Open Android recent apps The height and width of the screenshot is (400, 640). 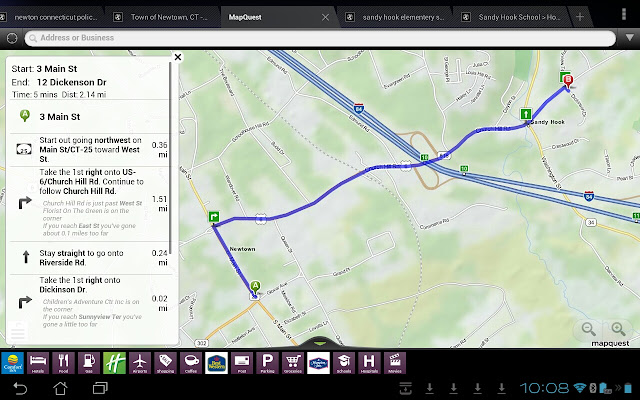coord(100,388)
